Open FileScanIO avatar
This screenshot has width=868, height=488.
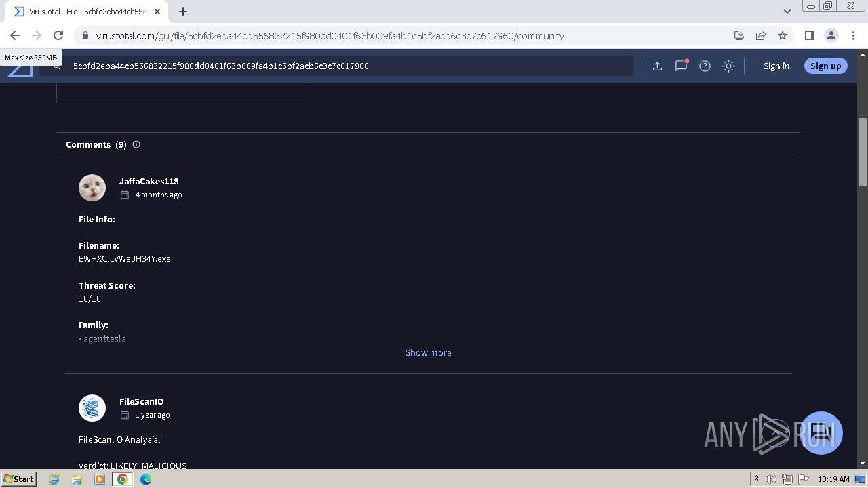click(92, 408)
